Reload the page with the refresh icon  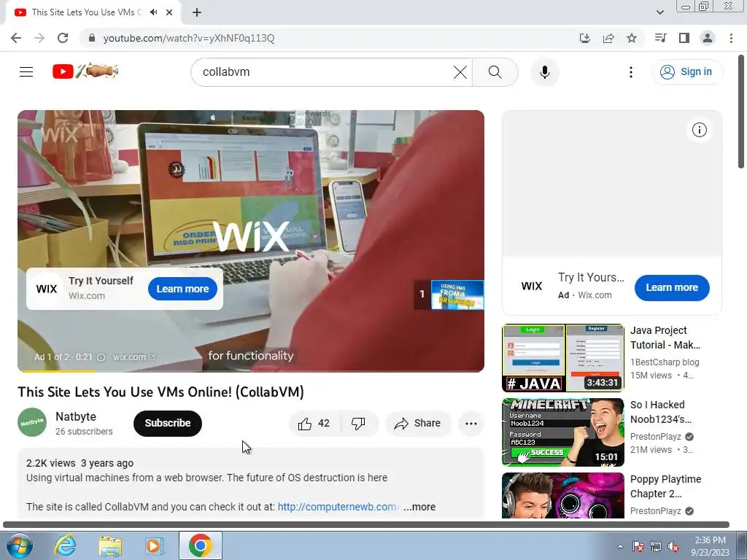pyautogui.click(x=63, y=38)
